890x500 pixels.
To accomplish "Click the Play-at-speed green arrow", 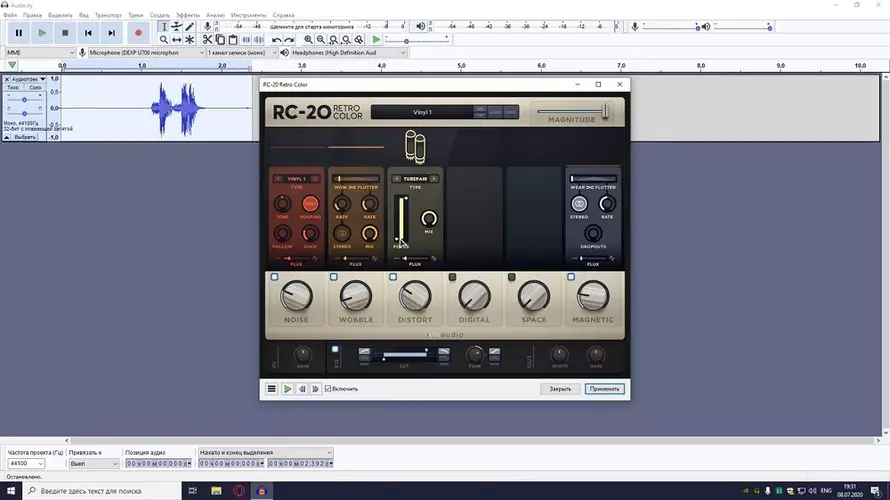I will coord(376,40).
